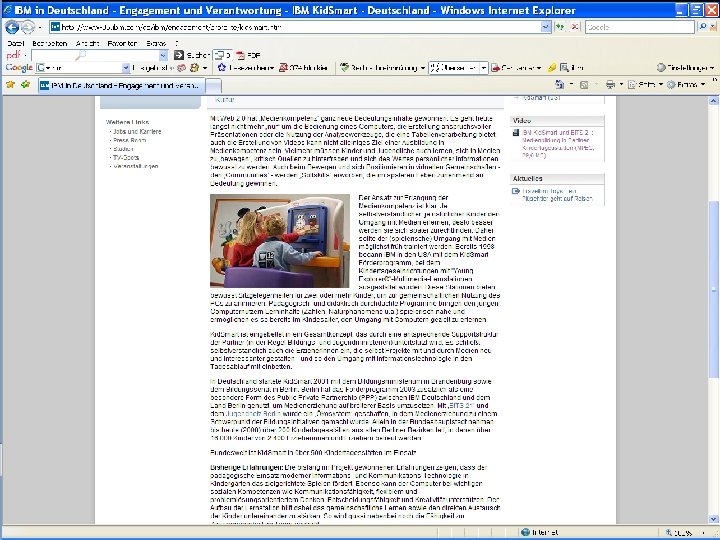Stop loading with the red X icon

pyautogui.click(x=574, y=27)
